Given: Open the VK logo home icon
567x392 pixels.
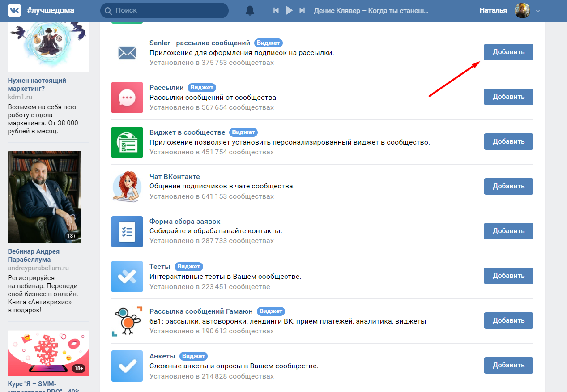Looking at the screenshot, I should point(14,10).
